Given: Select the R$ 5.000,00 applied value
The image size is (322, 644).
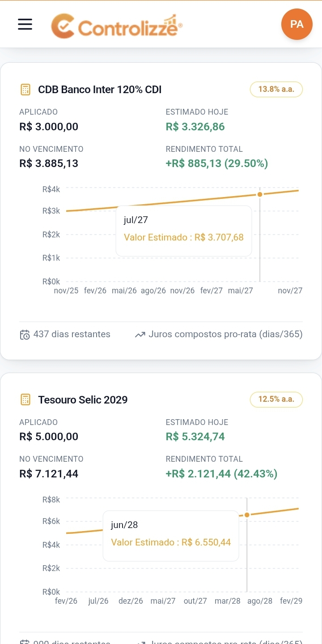Looking at the screenshot, I should click(x=49, y=437).
